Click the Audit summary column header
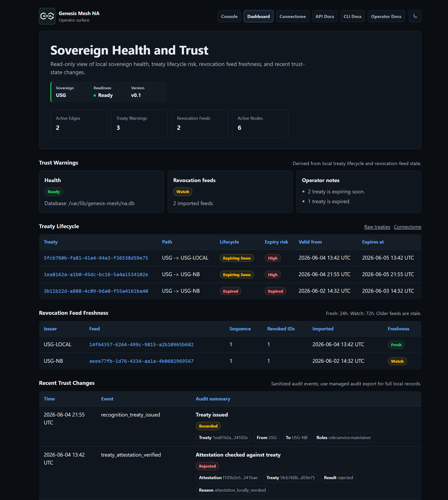Image resolution: width=448 pixels, height=500 pixels. [x=213, y=399]
